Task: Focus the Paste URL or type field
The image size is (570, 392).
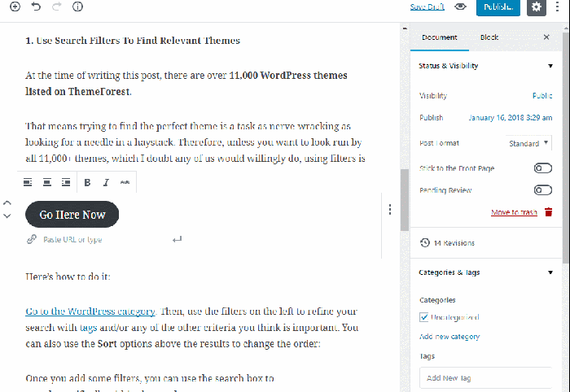Action: point(105,240)
